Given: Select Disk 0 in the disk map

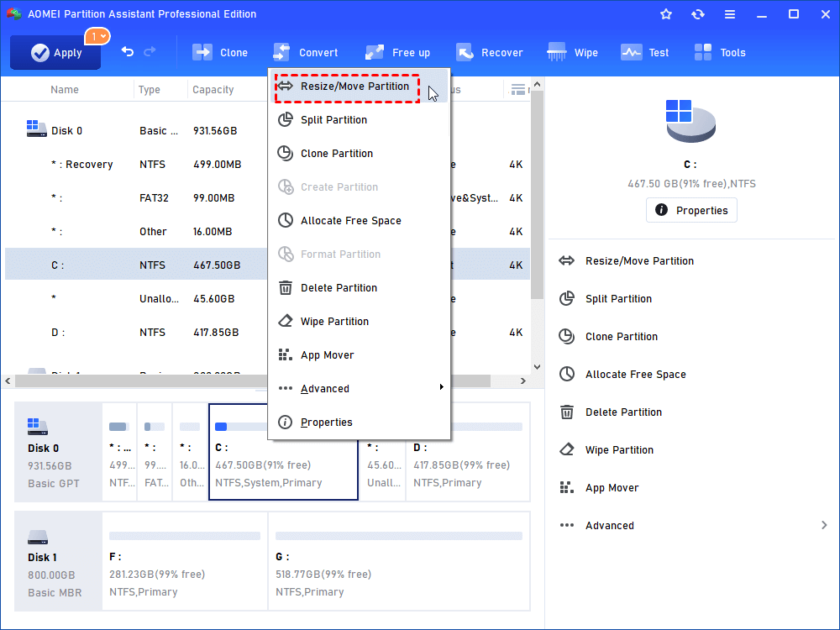Looking at the screenshot, I should pyautogui.click(x=58, y=452).
